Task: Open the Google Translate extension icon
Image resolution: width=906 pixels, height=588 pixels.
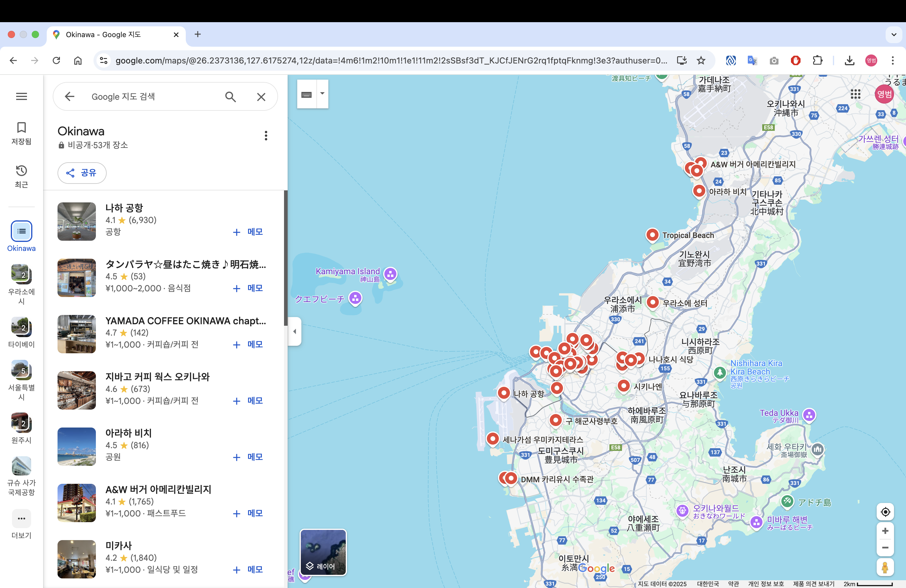Action: pyautogui.click(x=752, y=60)
